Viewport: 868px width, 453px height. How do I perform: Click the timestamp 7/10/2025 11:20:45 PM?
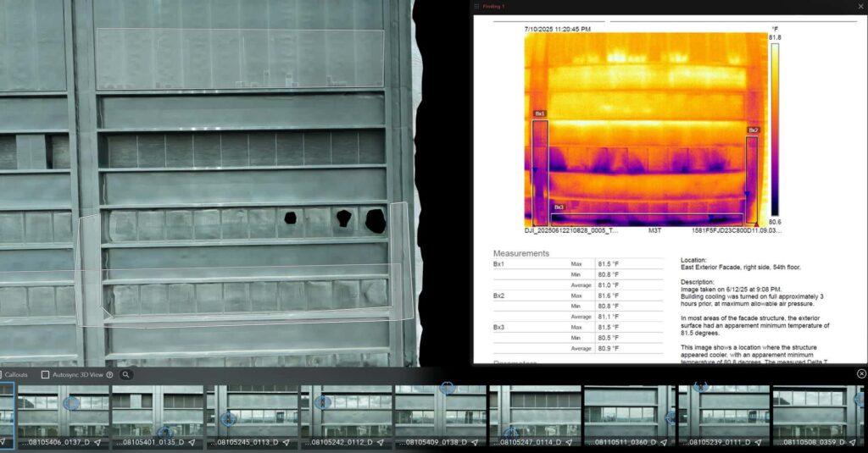[x=558, y=29]
